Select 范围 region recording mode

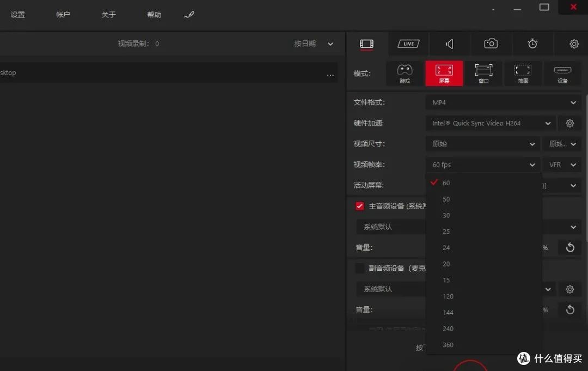(x=523, y=74)
